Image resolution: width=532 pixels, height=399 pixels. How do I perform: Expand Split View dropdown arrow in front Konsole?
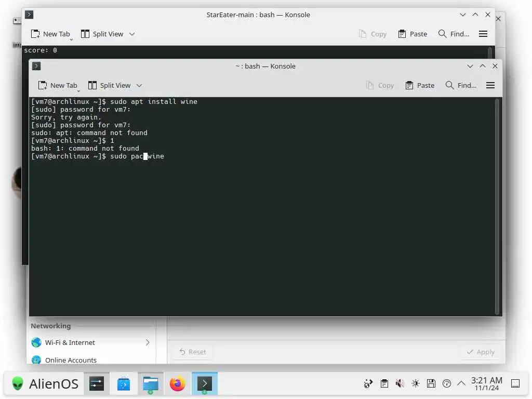click(x=139, y=86)
